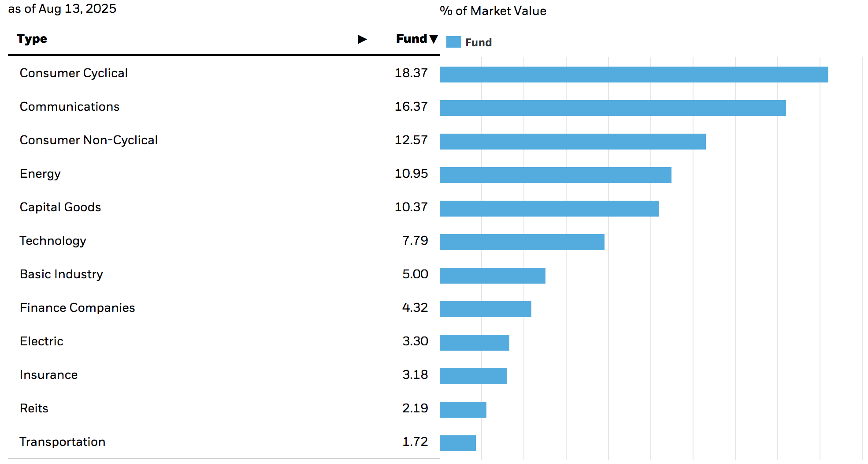Viewport: 868px width, 464px height.
Task: Click the Type column header
Action: [x=32, y=39]
